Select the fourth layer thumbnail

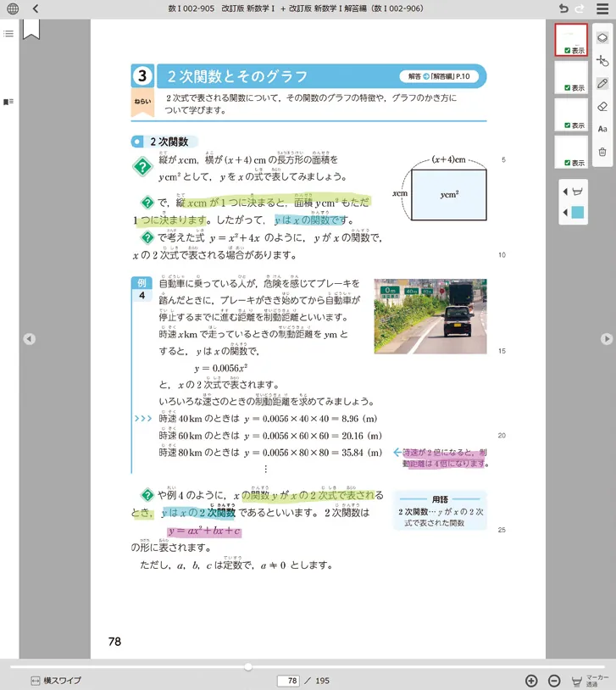[571, 153]
